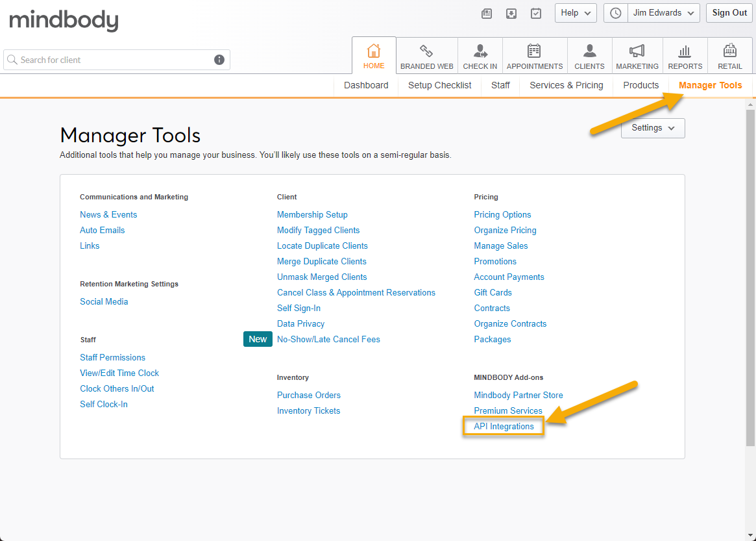Select Services & Pricing submenu item
This screenshot has height=541, width=756.
point(566,86)
